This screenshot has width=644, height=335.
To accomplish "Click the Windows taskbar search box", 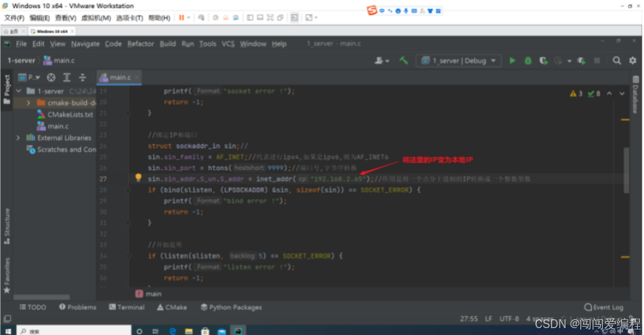I will coord(74,330).
